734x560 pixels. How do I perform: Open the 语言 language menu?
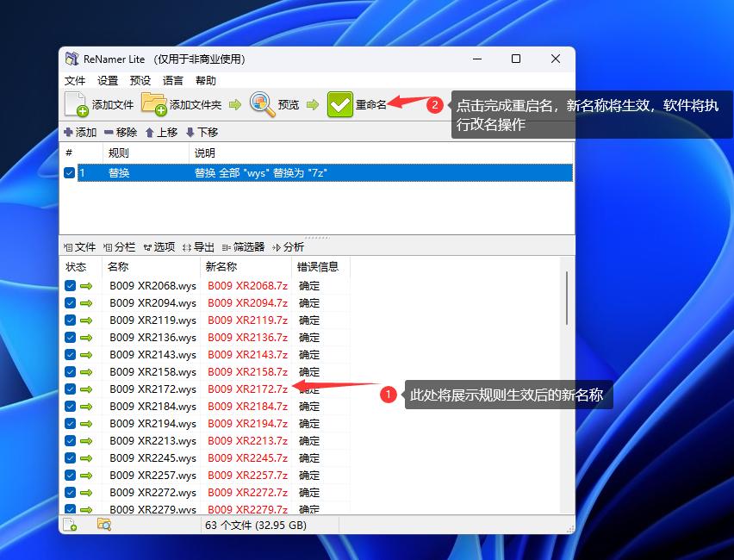173,80
